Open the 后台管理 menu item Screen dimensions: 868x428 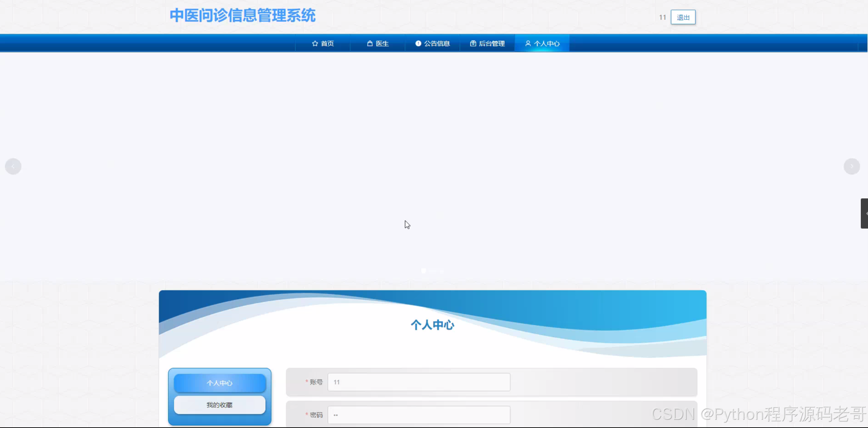(492, 44)
